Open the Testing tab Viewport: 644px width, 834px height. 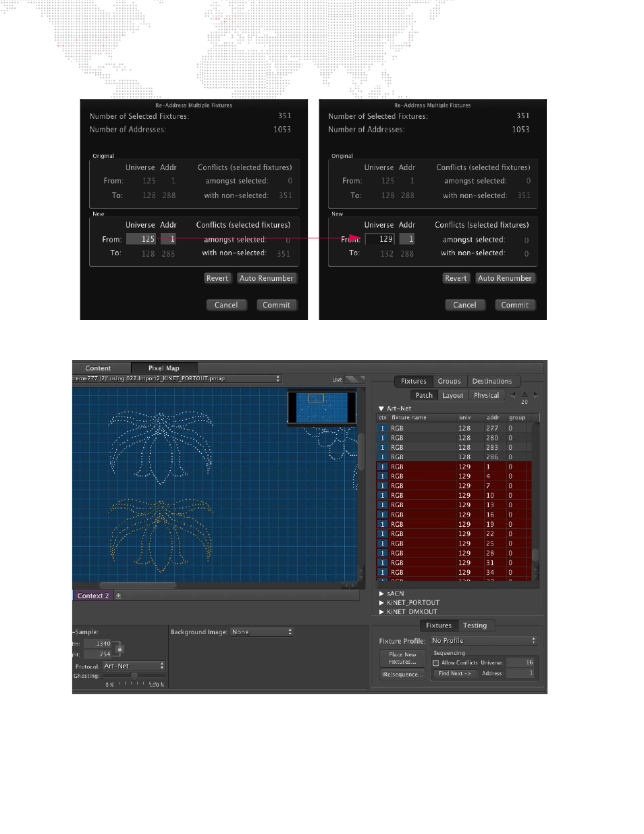(x=475, y=625)
